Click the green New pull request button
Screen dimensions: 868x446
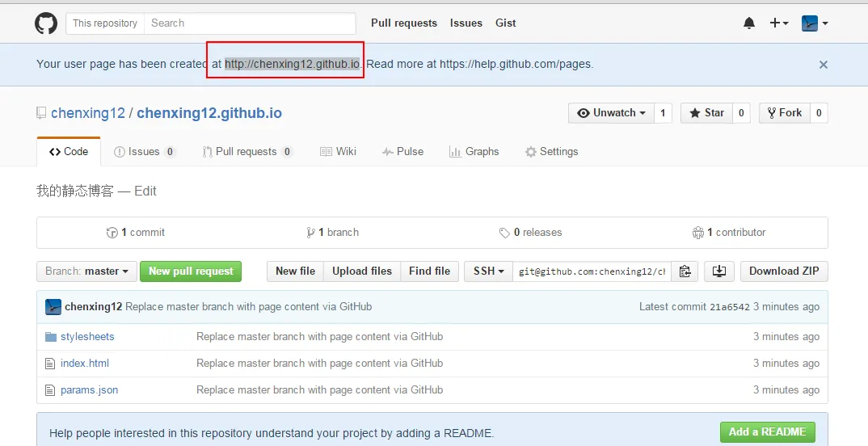(x=191, y=271)
